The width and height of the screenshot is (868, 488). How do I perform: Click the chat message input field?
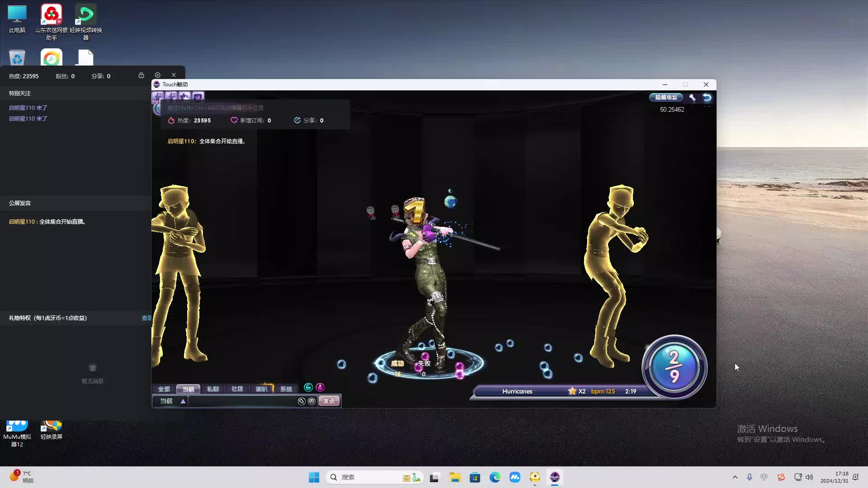click(x=242, y=401)
